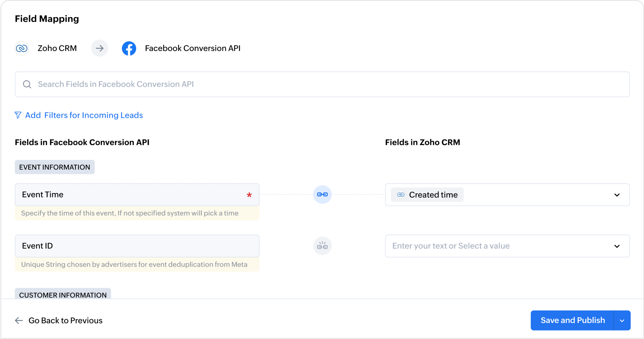Select the EVENT INFORMATION section tag
Viewport: 644px width, 339px height.
(55, 167)
